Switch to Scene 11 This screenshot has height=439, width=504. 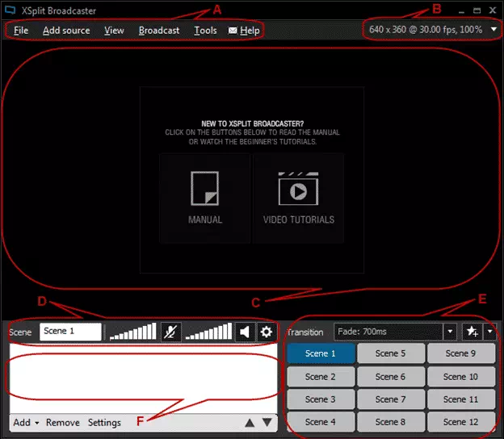pyautogui.click(x=461, y=399)
